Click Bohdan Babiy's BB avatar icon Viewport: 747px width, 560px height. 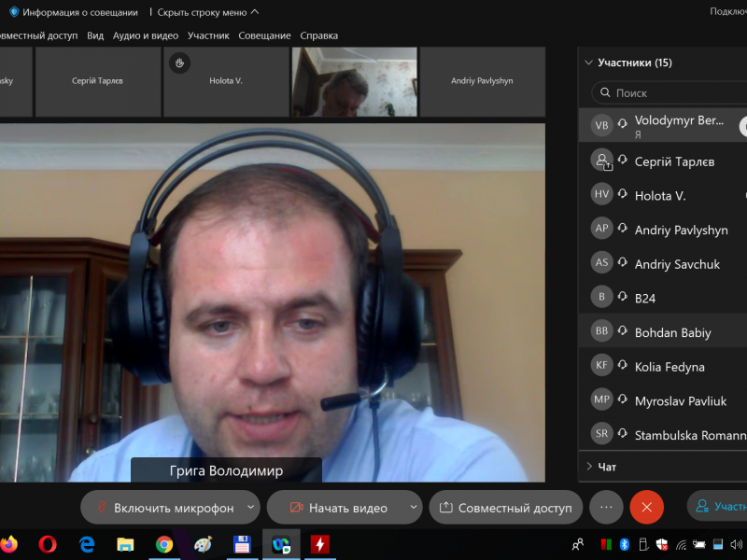click(x=602, y=331)
